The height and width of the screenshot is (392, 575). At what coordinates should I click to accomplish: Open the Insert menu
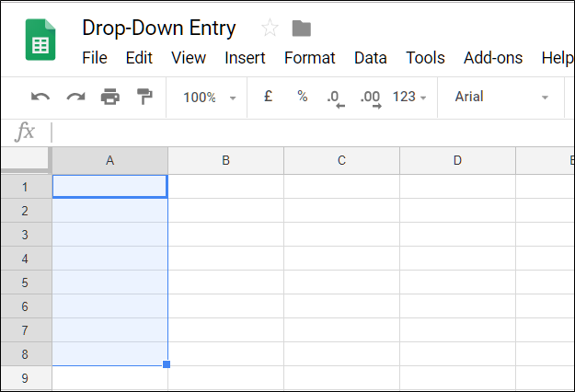point(245,58)
